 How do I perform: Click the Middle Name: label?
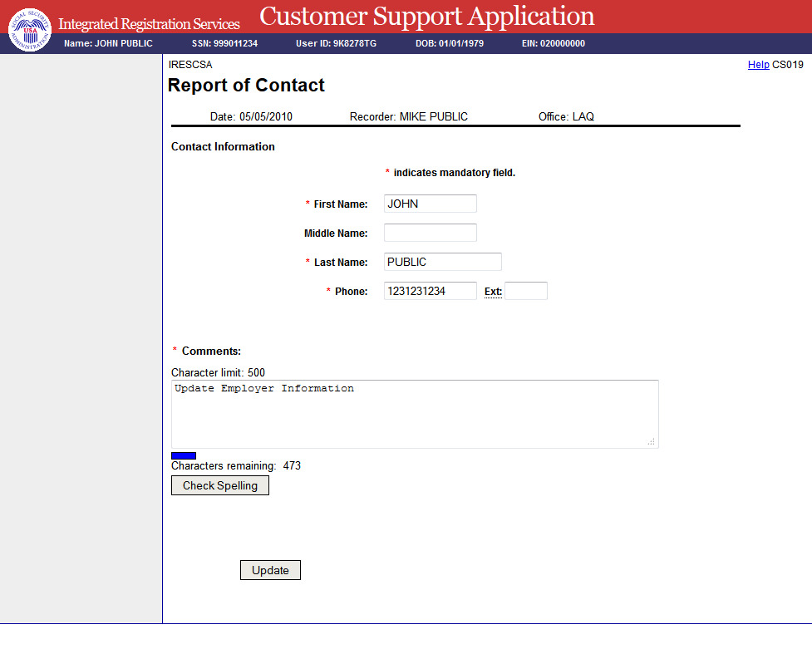pos(336,233)
